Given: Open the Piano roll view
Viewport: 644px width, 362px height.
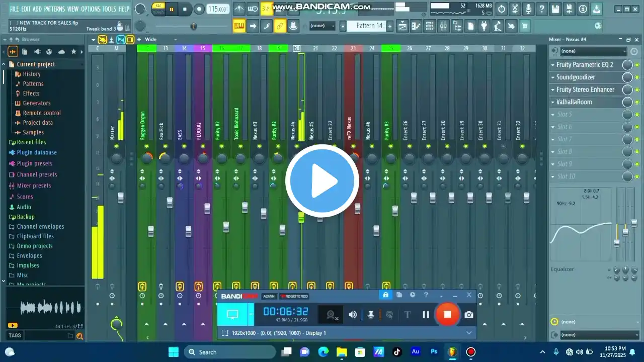Looking at the screenshot, I should pyautogui.click(x=416, y=26).
